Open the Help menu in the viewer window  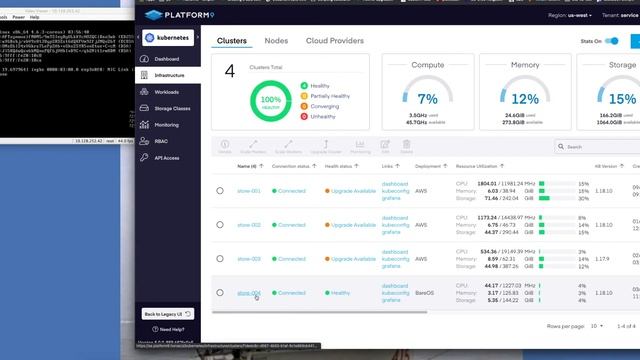[34, 17]
